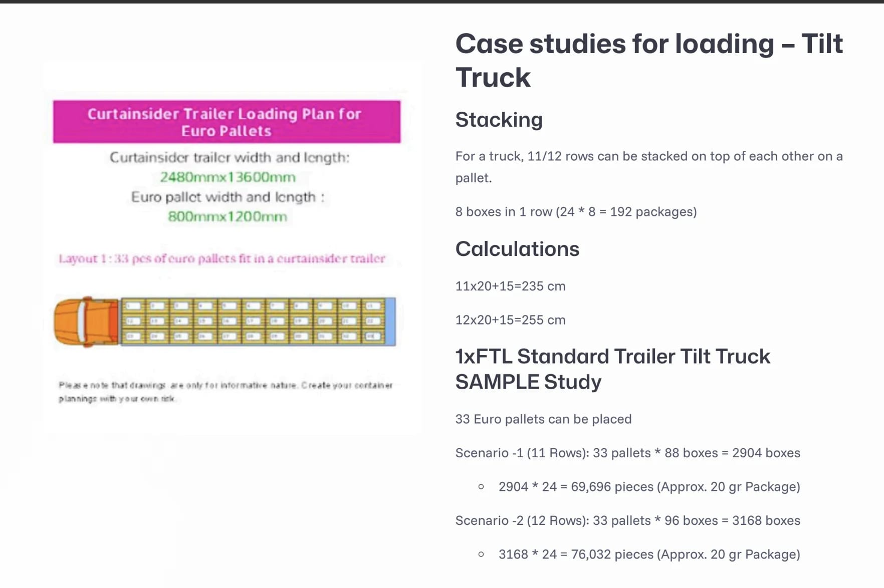Click the '33 Euro pallets can be placed' line

[x=543, y=419]
